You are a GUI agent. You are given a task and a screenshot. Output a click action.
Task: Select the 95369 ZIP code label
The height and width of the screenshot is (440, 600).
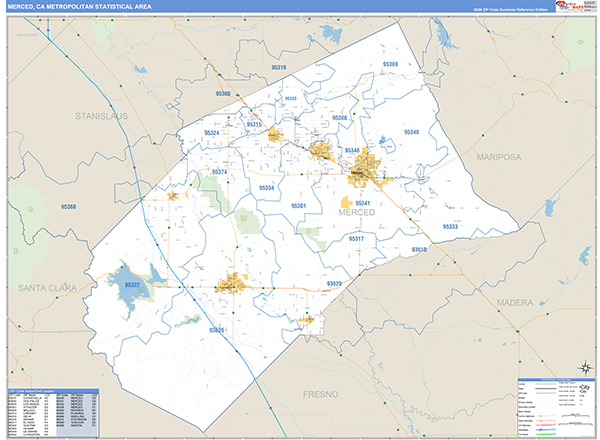[390, 64]
